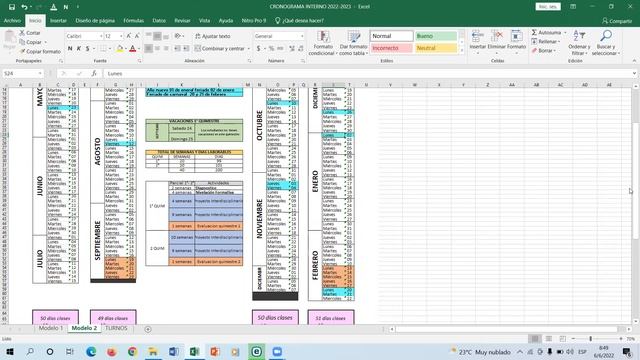The height and width of the screenshot is (360, 640).
Task: Click the zoom slider handle
Action: tap(590, 339)
